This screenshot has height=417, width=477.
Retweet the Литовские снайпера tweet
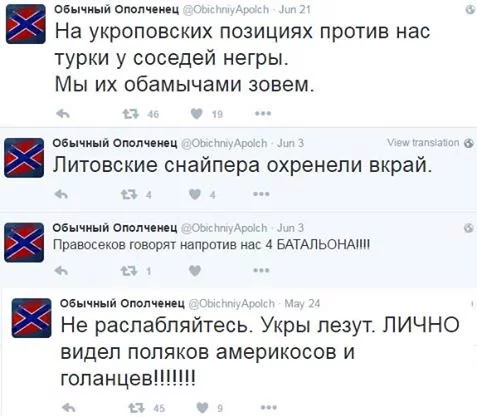tap(129, 194)
